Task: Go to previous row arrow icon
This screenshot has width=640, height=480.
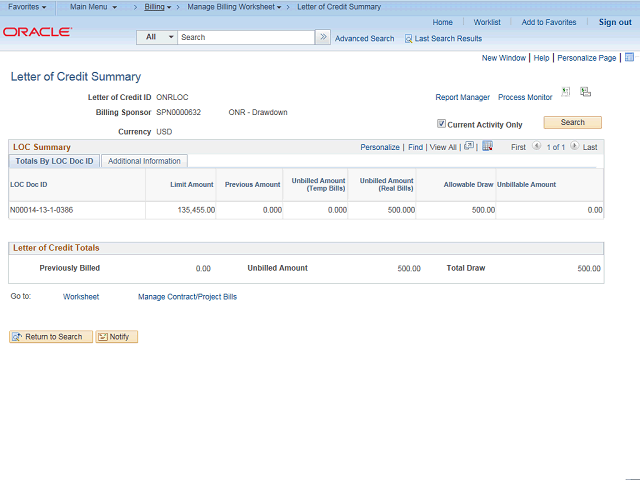Action: 536,146
